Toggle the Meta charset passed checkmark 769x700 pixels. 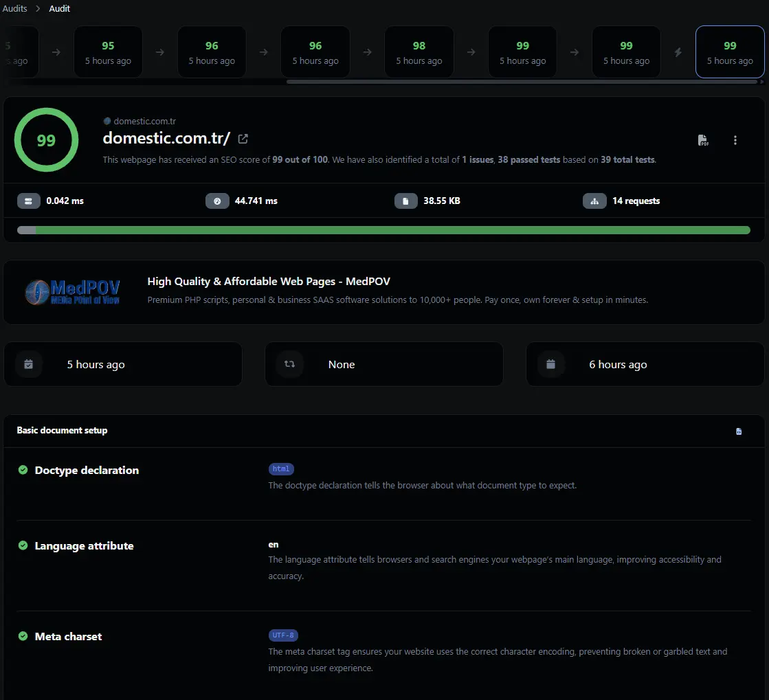click(x=22, y=636)
